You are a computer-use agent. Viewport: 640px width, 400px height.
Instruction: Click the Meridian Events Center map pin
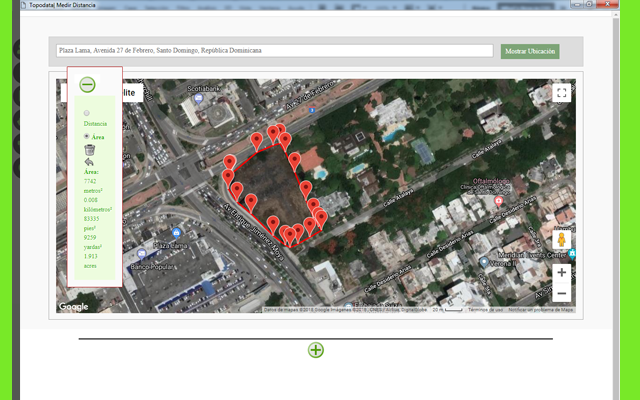pos(572,253)
